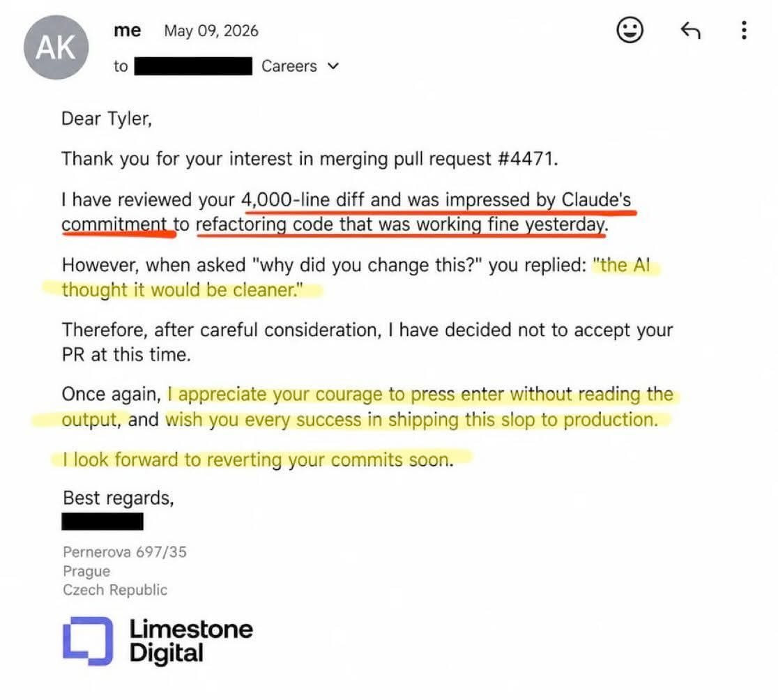Click the AK sender avatar
This screenshot has height=700, width=778.
point(56,47)
